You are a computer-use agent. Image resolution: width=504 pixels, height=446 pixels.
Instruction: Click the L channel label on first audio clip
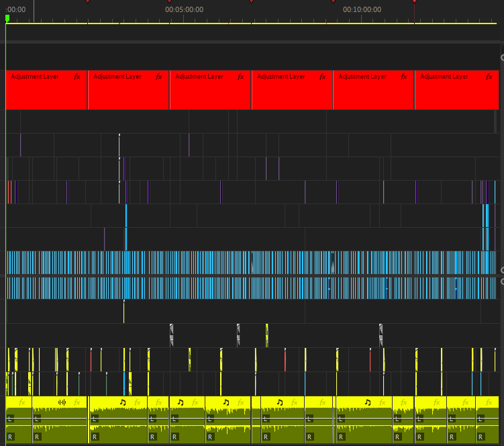[x=9, y=418]
